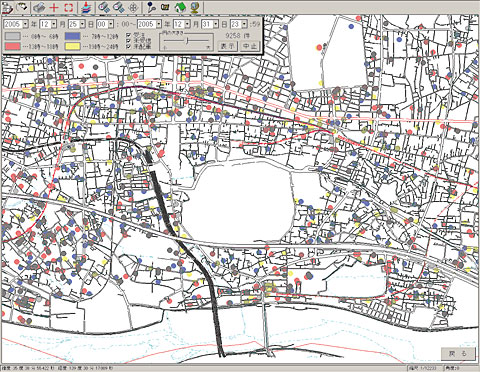Click the four-way pan arrows icon

(x=133, y=7)
